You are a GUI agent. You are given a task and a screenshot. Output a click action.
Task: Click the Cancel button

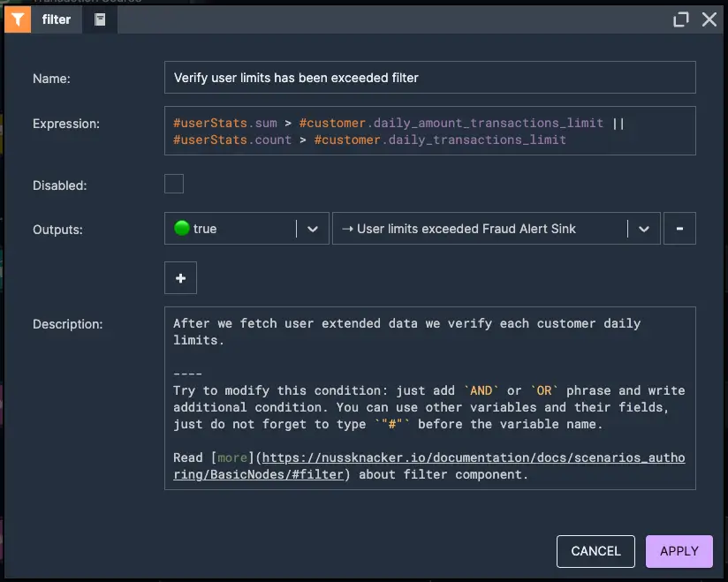tap(595, 551)
